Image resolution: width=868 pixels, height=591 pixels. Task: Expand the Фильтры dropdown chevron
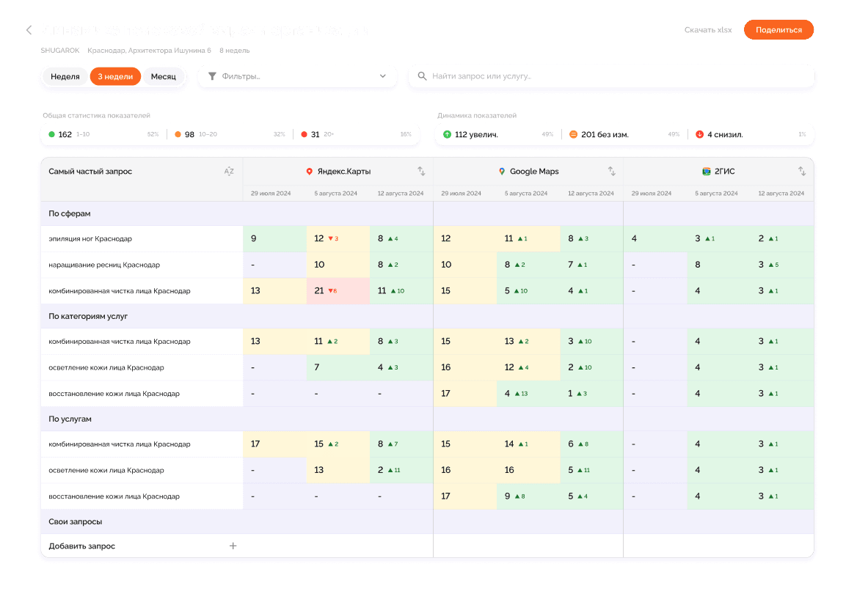tap(382, 76)
